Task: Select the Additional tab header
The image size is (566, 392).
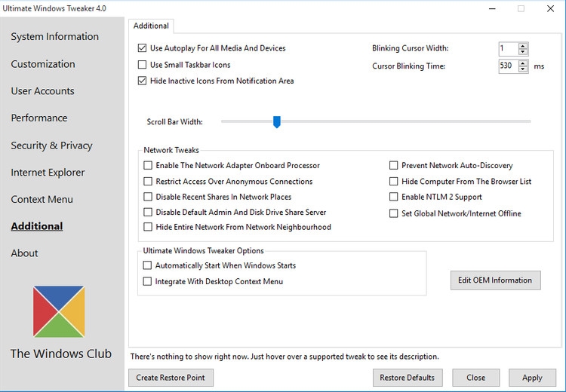Action: [x=151, y=26]
